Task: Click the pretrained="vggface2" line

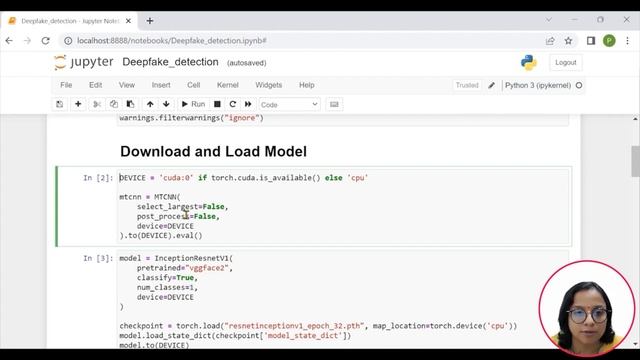Action: pyautogui.click(x=184, y=268)
